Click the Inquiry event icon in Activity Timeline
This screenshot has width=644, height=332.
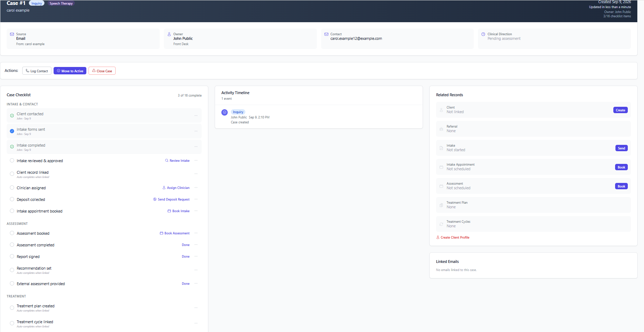pos(225,112)
